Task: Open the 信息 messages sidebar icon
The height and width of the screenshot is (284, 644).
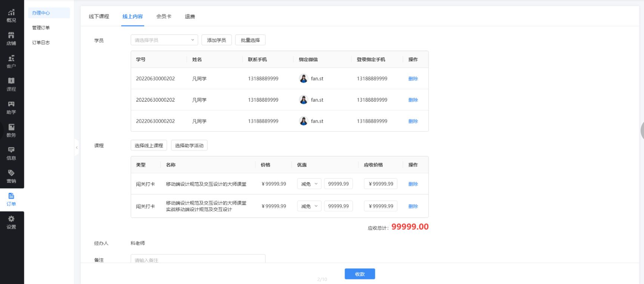Action: point(11,153)
